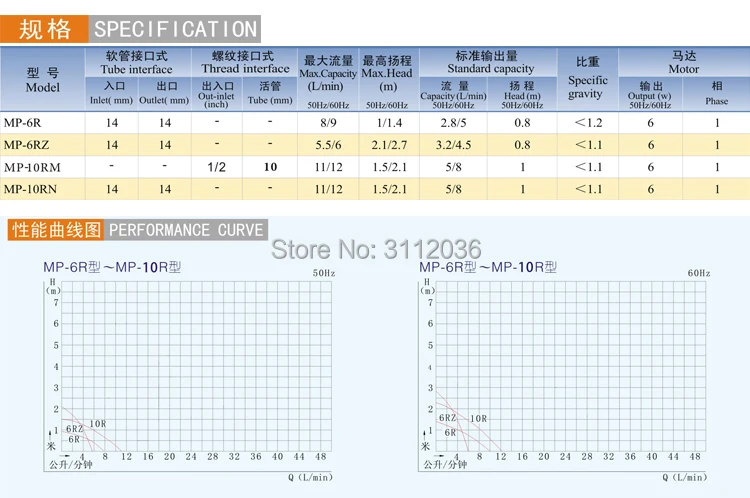Click the "Outlet( mm)" subheader
This screenshot has width=750, height=498.
coord(164,93)
